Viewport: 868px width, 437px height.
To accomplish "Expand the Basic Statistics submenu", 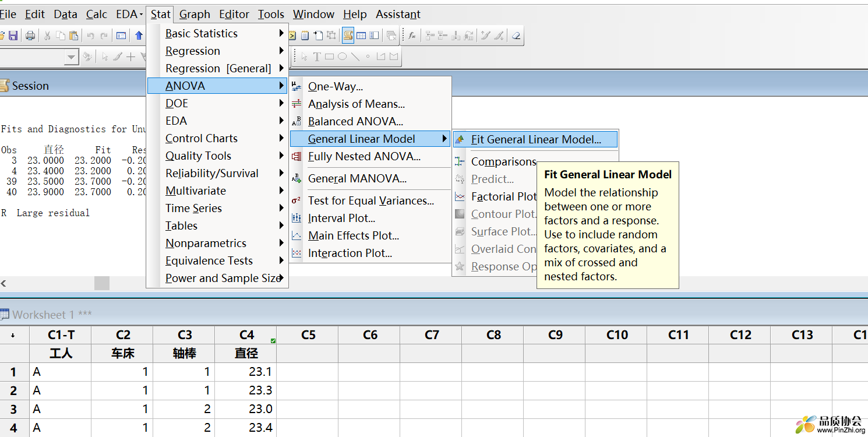I will click(x=217, y=33).
